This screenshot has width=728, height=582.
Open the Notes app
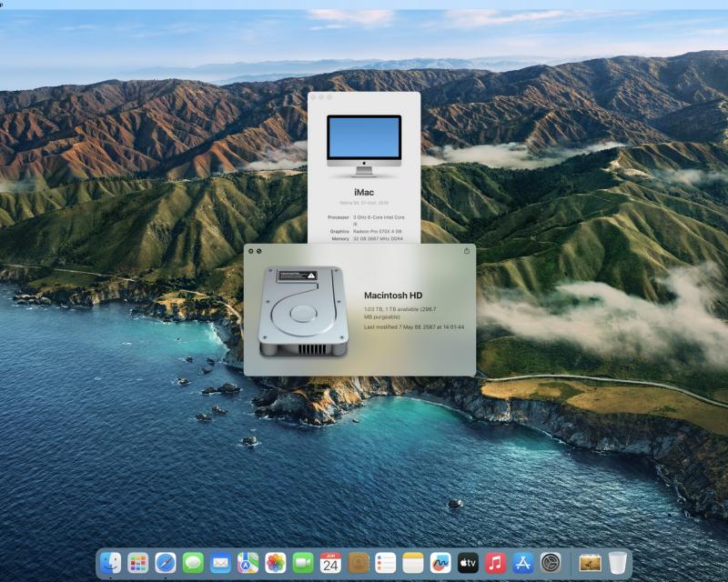413,563
